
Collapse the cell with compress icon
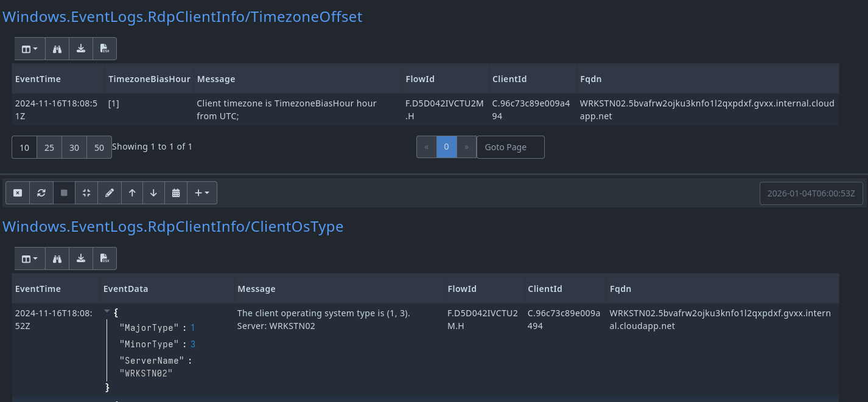point(86,193)
